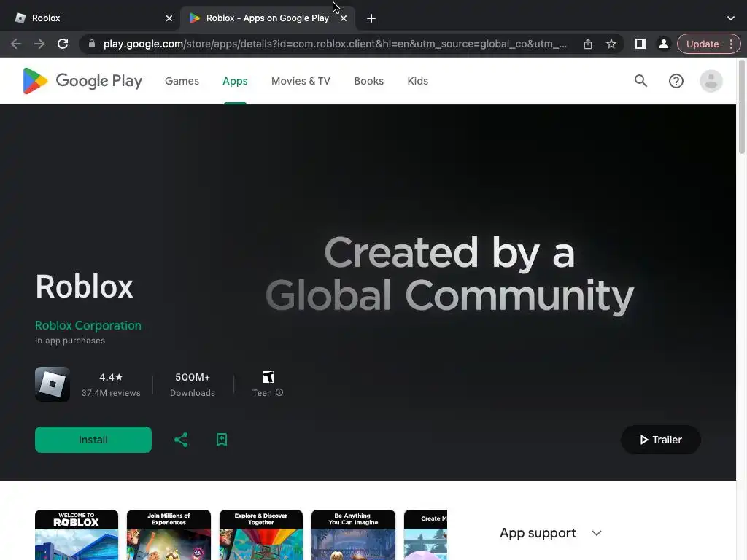Click the share icon next to Install
Image resolution: width=747 pixels, height=560 pixels.
(x=181, y=440)
